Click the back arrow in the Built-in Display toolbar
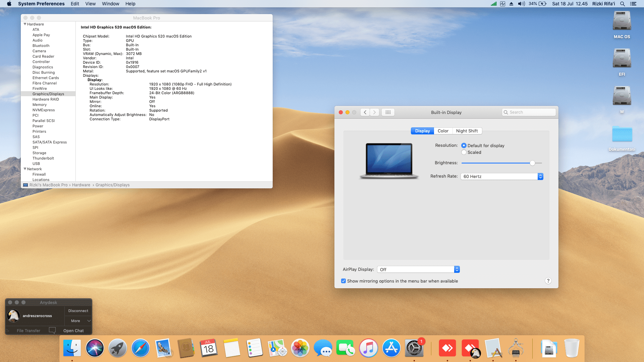This screenshot has width=644, height=362. 365,112
